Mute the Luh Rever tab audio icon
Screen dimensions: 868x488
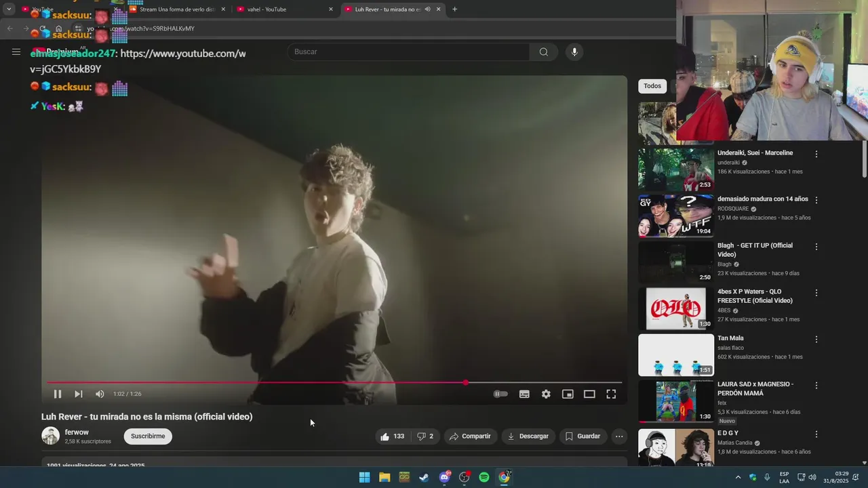427,9
